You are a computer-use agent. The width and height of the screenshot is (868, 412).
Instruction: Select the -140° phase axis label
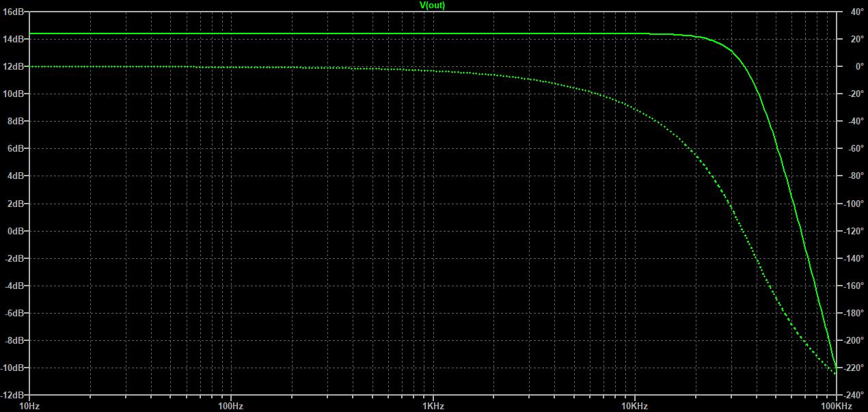click(854, 258)
